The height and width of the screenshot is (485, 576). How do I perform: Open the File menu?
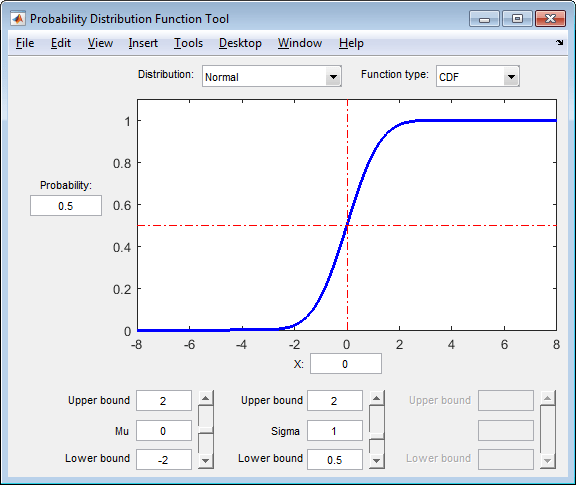coord(25,43)
